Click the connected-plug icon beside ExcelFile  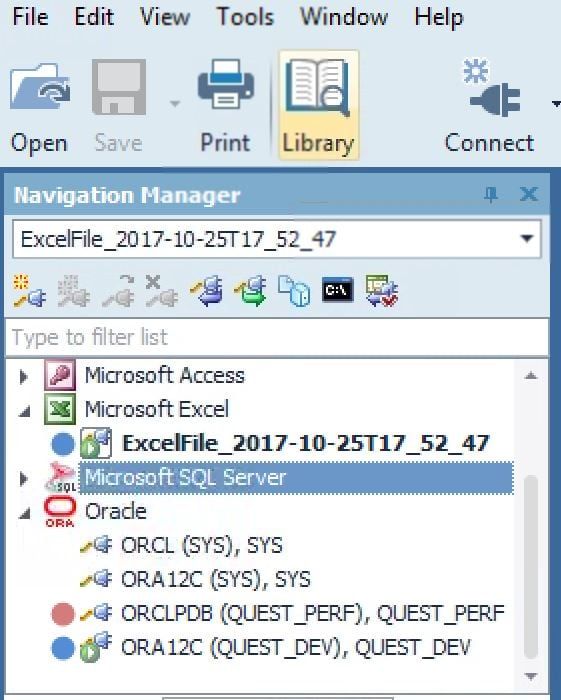point(96,443)
